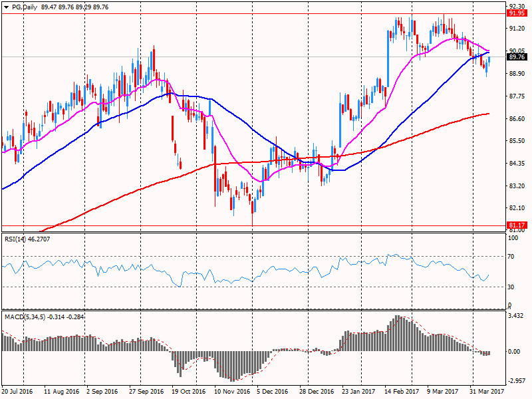This screenshot has height=399, width=532.
Task: Click the 91.20 price scale value
Action: pyautogui.click(x=517, y=29)
